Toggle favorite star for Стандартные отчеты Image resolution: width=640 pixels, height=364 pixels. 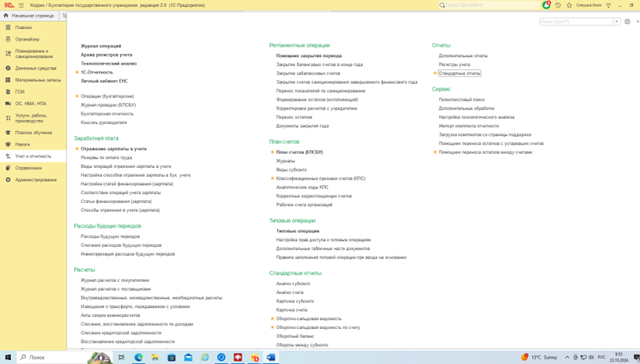[x=435, y=73]
